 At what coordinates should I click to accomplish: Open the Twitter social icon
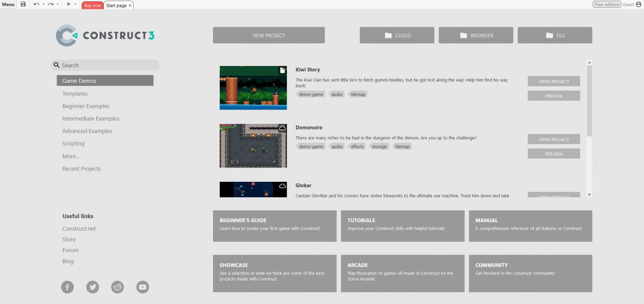pos(93,287)
